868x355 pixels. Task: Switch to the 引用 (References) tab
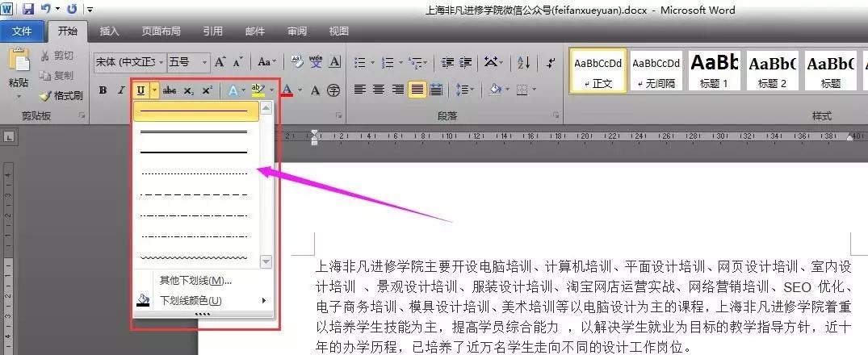pyautogui.click(x=212, y=31)
